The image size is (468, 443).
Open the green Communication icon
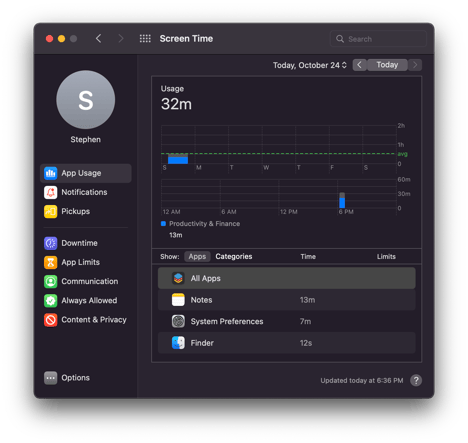click(50, 281)
